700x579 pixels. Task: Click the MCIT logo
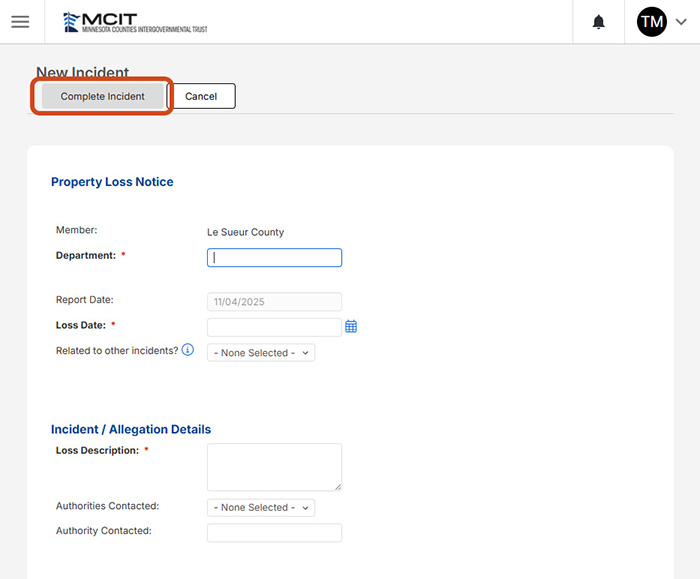click(135, 22)
